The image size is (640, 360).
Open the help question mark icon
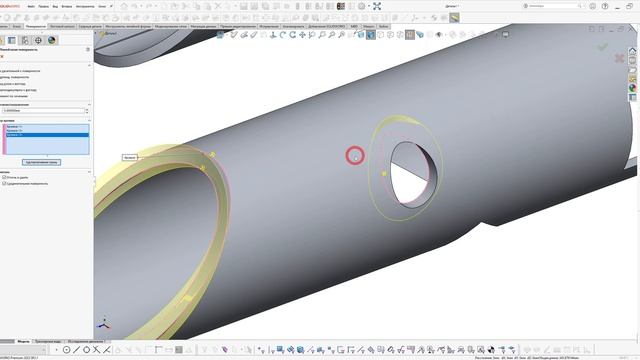(605, 6)
